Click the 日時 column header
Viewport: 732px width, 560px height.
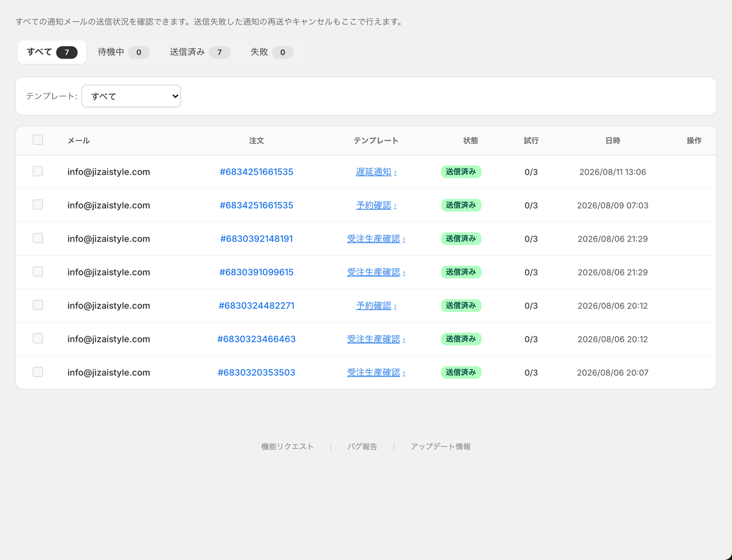point(612,141)
